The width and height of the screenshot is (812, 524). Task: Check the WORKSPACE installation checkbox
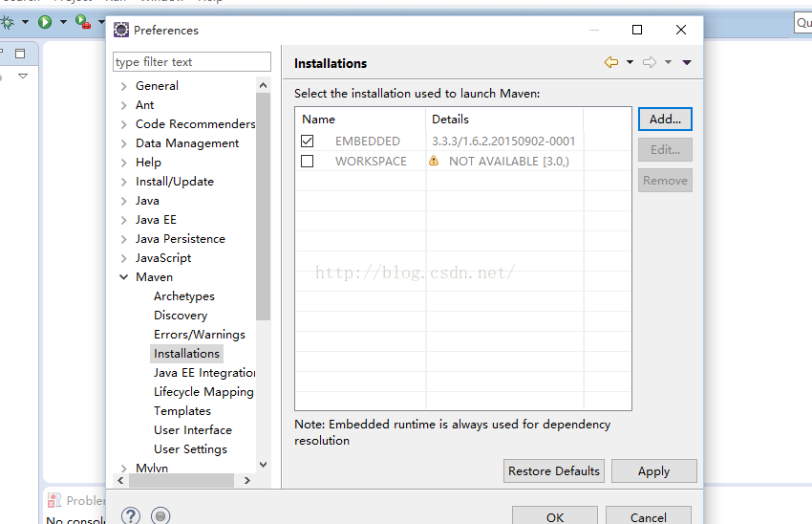(x=307, y=162)
